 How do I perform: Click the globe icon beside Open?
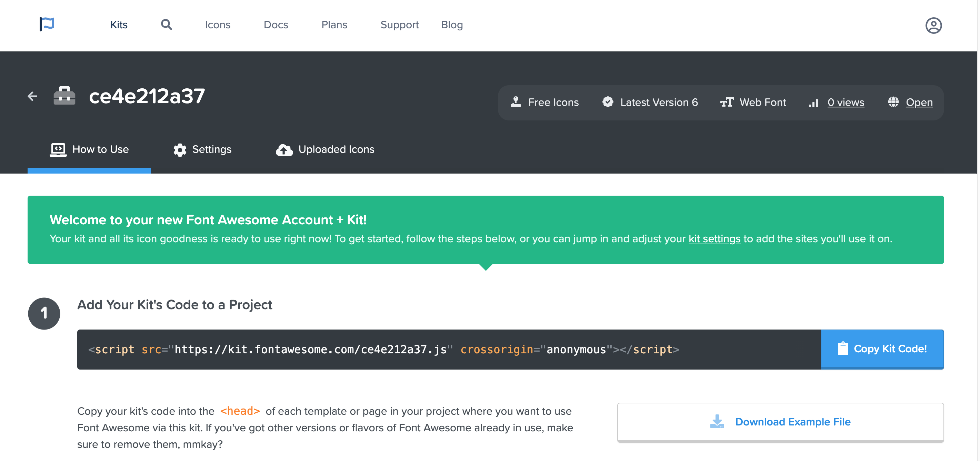point(893,102)
